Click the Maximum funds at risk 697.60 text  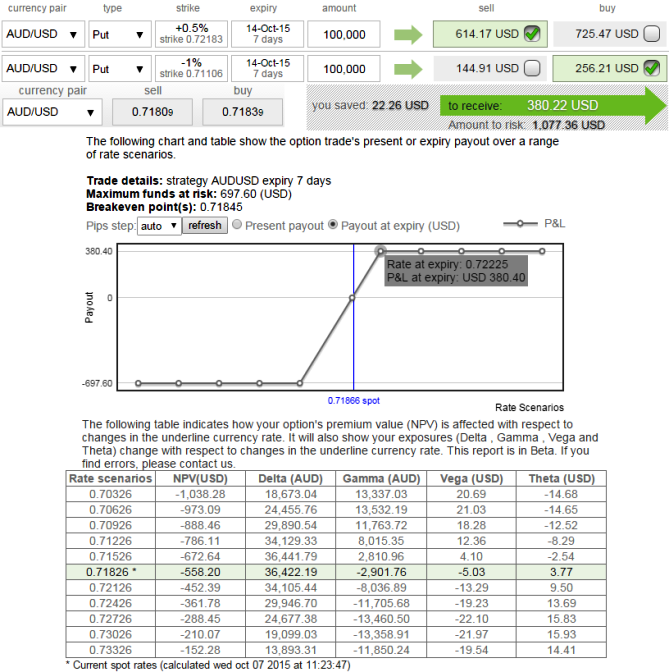[x=189, y=194]
